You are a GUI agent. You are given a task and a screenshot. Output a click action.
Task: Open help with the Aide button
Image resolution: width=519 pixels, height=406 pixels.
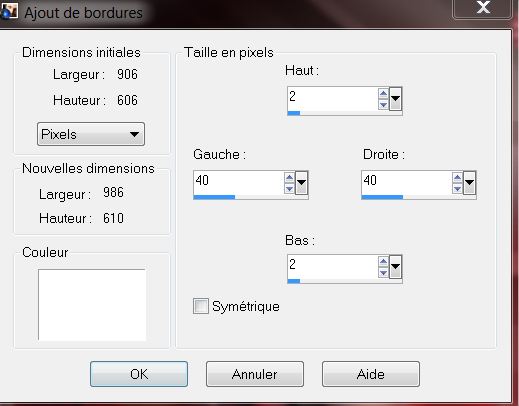(x=371, y=374)
